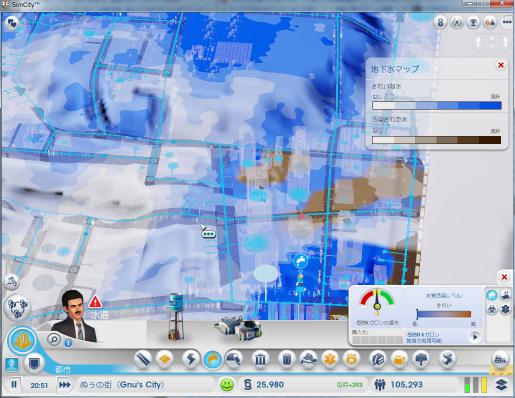Viewport: 515px width, 398px height.
Task: Close the groundwater map legend panel
Action: (501, 65)
